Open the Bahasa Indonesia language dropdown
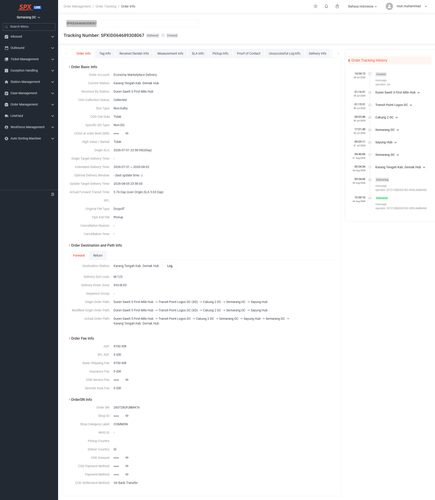The height and width of the screenshot is (500, 435). [362, 6]
